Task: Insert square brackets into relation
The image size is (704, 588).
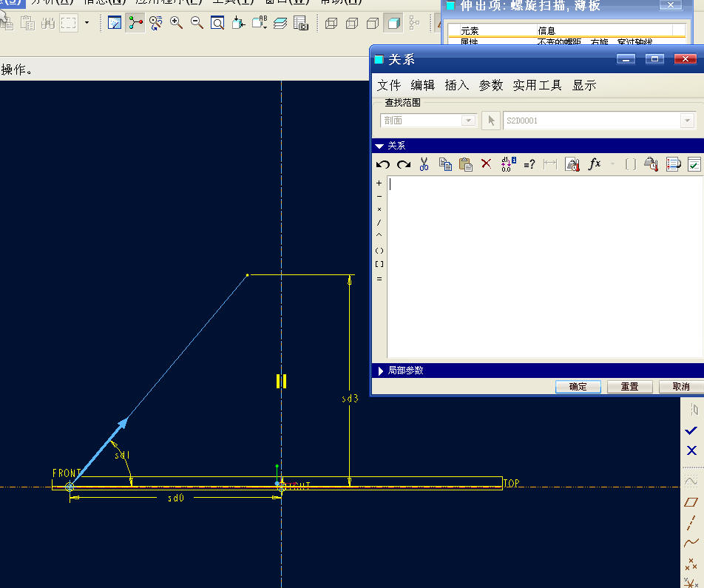Action: pyautogui.click(x=379, y=264)
